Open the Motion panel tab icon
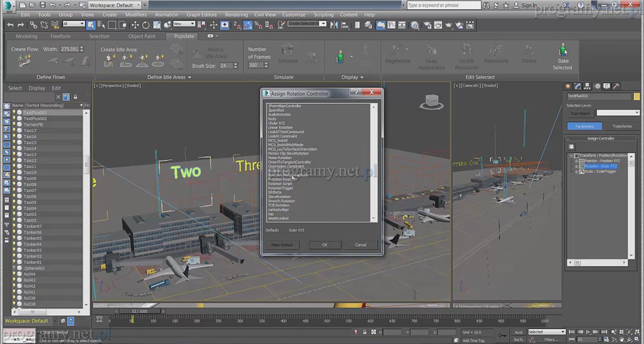The width and height of the screenshot is (644, 344). [x=597, y=86]
